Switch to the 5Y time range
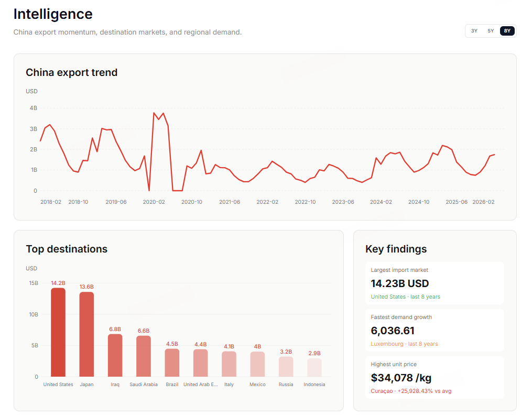Viewport: 532px width, 417px height. click(491, 31)
